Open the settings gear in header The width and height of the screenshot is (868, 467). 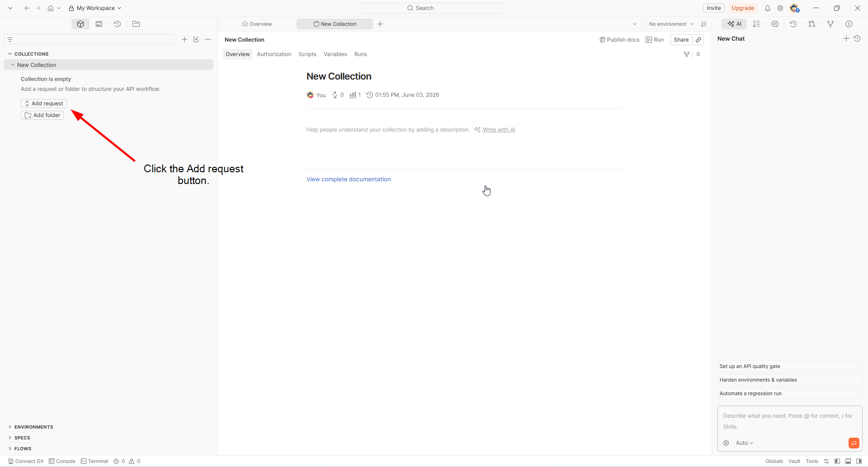coord(780,8)
